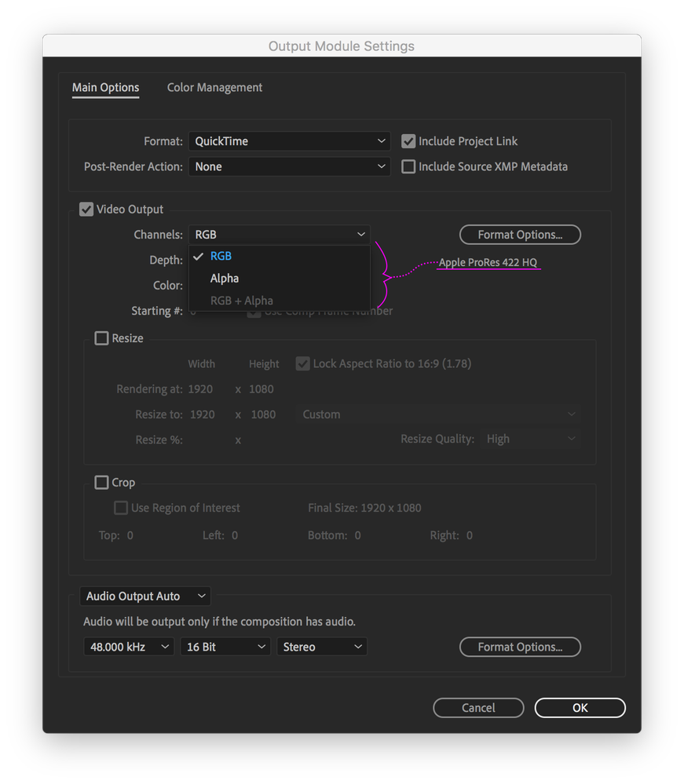Viewport: 684px width, 784px height.
Task: Open the Post-Render Action dropdown
Action: click(288, 166)
